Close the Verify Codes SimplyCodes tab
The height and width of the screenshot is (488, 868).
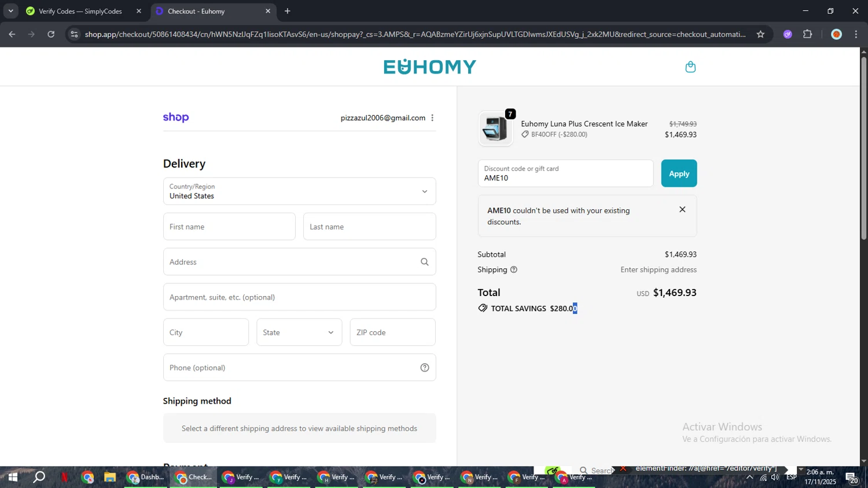[138, 11]
